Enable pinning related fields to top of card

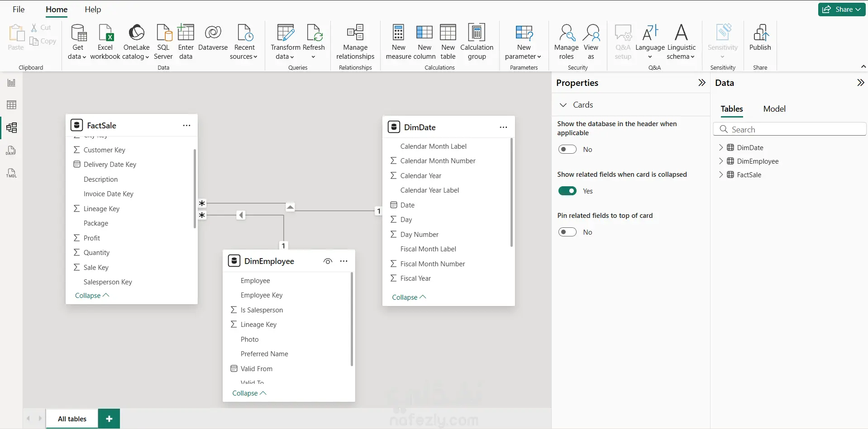point(568,232)
